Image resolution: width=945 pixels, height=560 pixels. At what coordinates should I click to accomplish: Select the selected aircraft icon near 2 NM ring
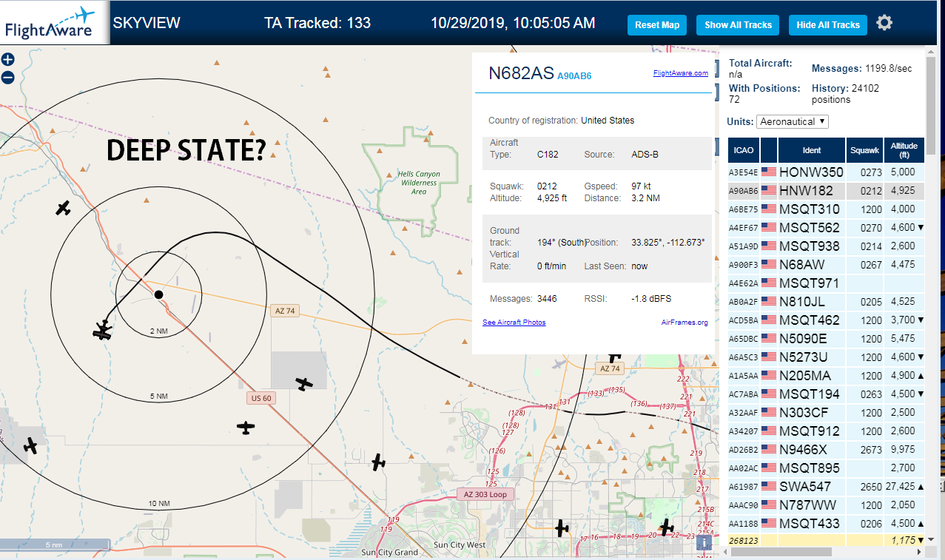pyautogui.click(x=103, y=330)
